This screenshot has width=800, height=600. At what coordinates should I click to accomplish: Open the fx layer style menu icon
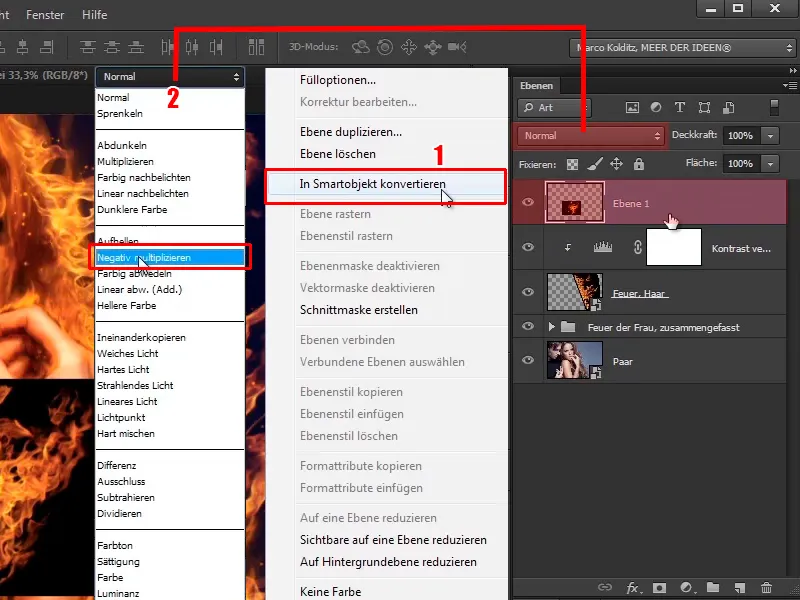click(634, 588)
